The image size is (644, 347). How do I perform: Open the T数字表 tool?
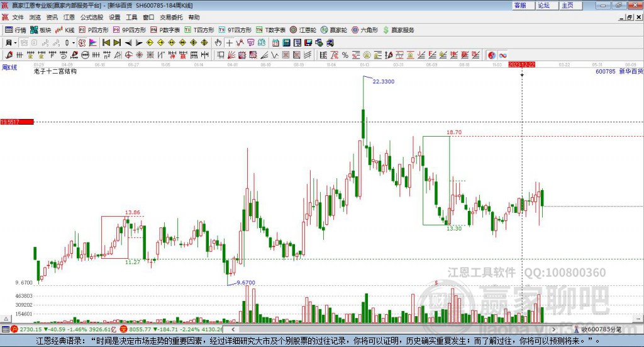tap(270, 30)
